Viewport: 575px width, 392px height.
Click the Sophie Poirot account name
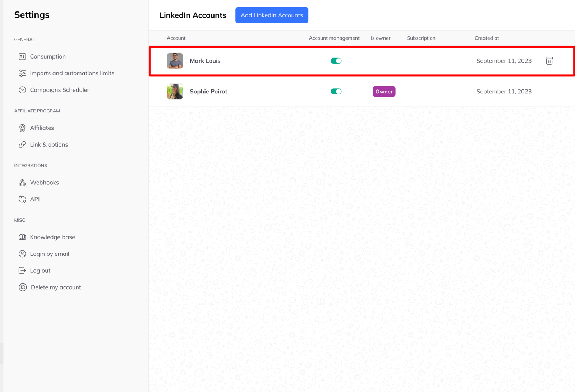tap(208, 92)
